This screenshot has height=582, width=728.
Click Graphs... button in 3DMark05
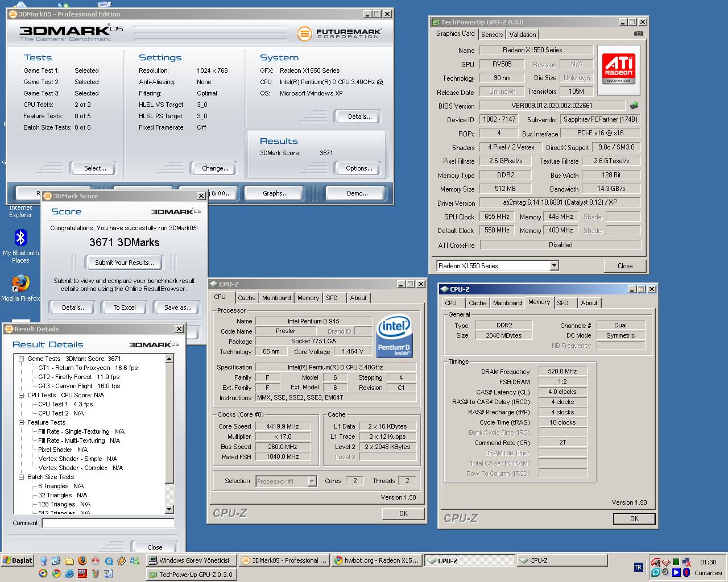coord(275,193)
